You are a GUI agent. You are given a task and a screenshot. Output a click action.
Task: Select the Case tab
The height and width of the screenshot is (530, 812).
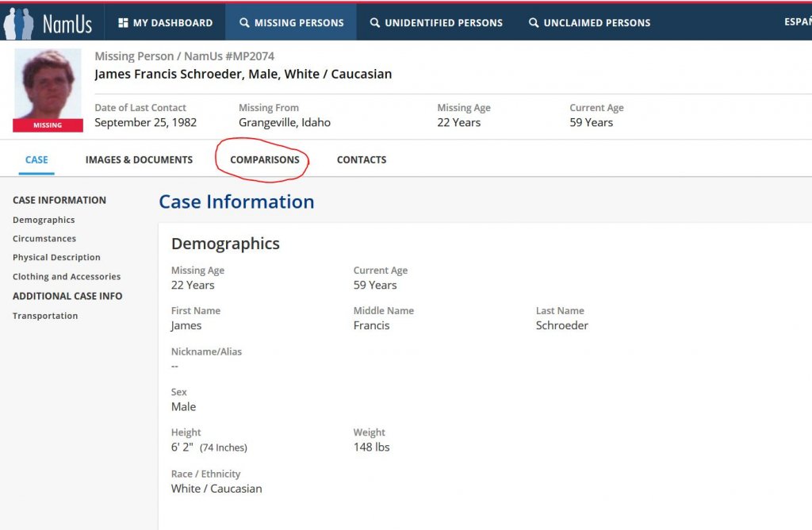pos(36,159)
